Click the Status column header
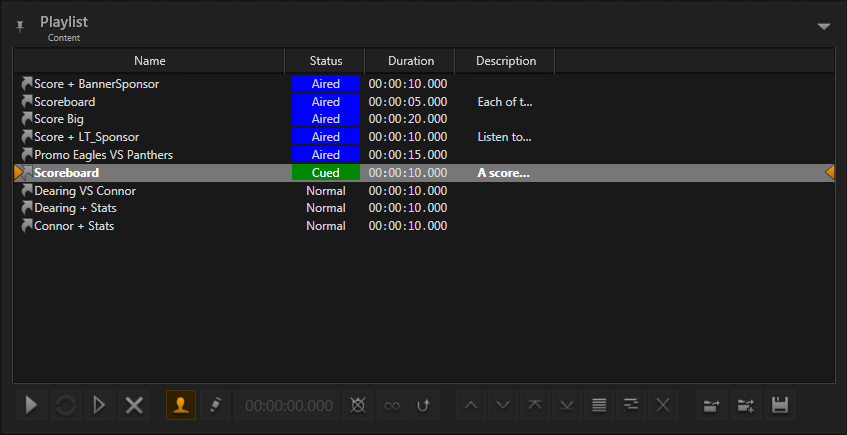The height and width of the screenshot is (435, 847). [x=326, y=61]
